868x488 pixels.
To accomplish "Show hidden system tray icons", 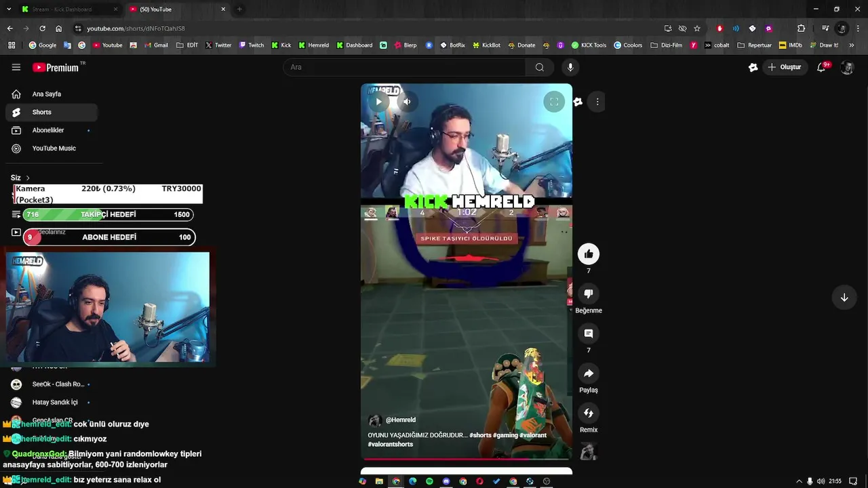I will click(799, 481).
